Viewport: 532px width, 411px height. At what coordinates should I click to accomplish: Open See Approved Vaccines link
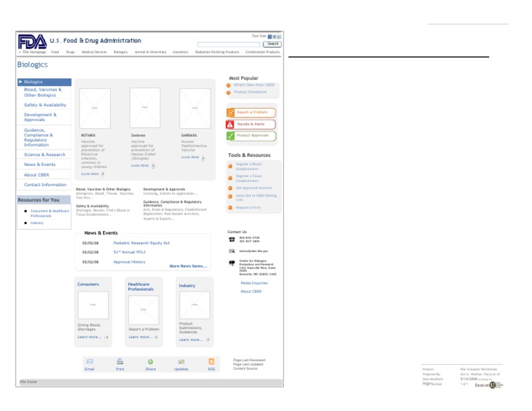point(254,188)
